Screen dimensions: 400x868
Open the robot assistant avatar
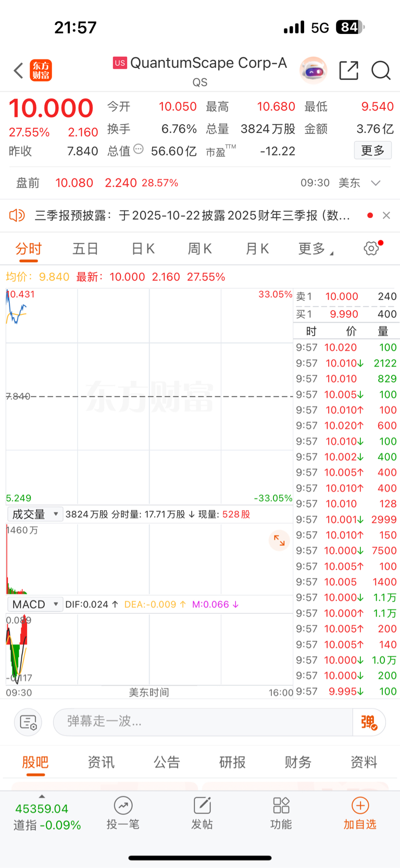313,70
